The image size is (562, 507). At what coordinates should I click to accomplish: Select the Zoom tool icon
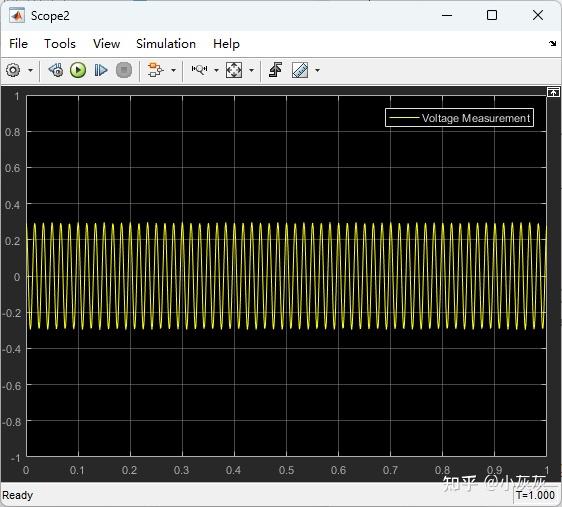point(199,69)
